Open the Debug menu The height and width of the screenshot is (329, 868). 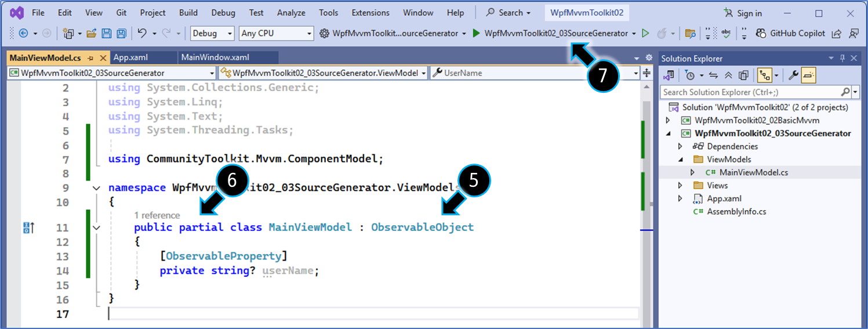tap(223, 13)
